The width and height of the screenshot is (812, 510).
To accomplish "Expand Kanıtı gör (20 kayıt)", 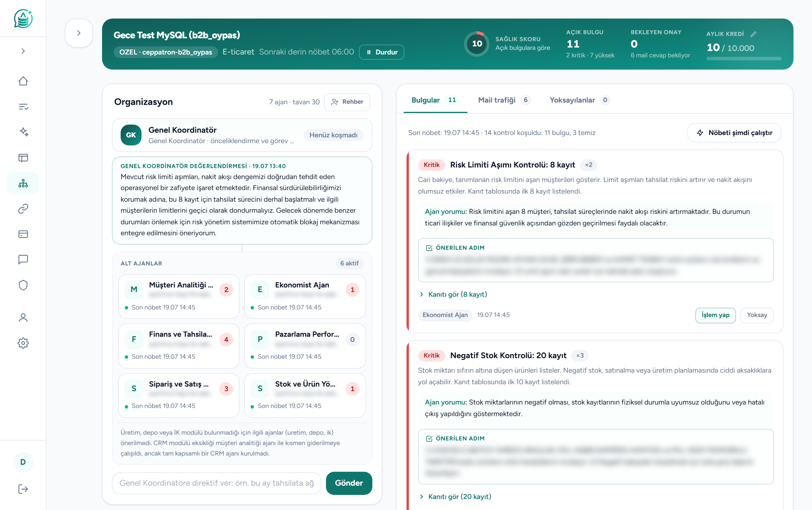I will click(x=456, y=497).
